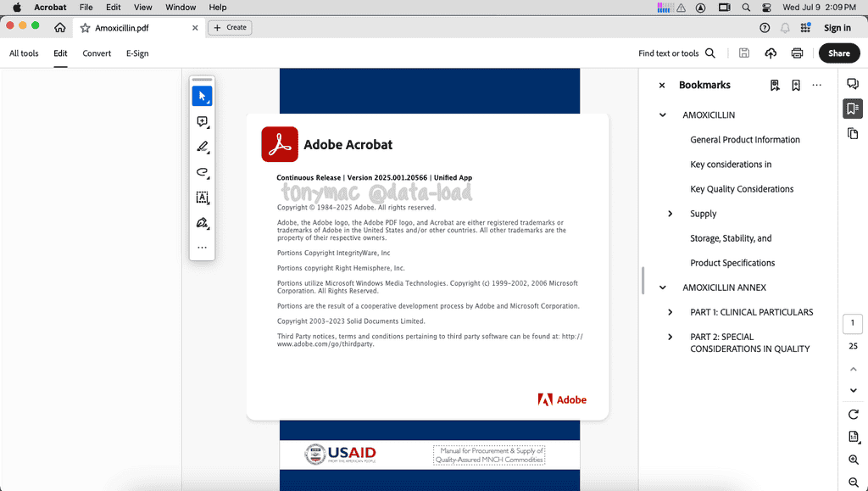This screenshot has height=491, width=868.
Task: Add a new bookmark
Action: pyautogui.click(x=795, y=86)
